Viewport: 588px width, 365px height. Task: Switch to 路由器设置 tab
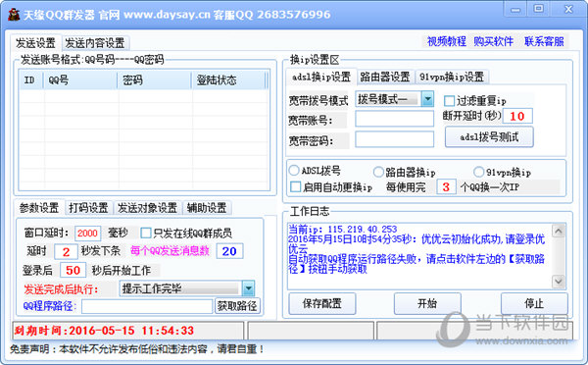click(x=385, y=77)
